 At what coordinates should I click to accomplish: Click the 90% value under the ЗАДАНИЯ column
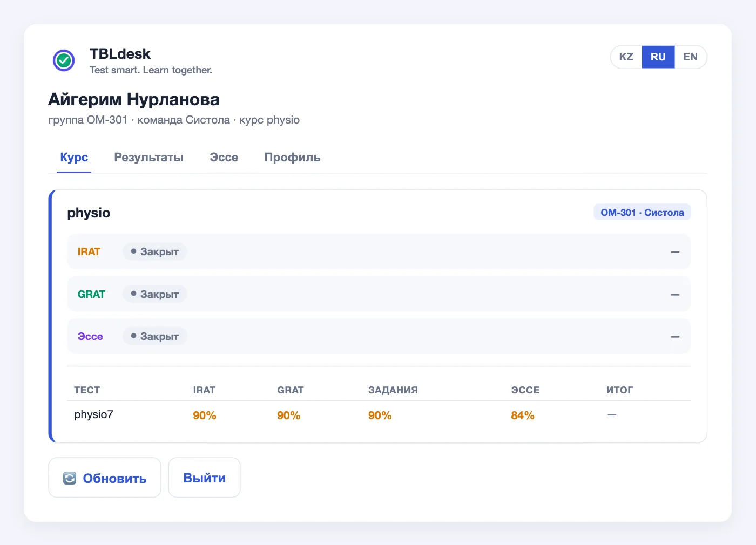pyautogui.click(x=380, y=415)
